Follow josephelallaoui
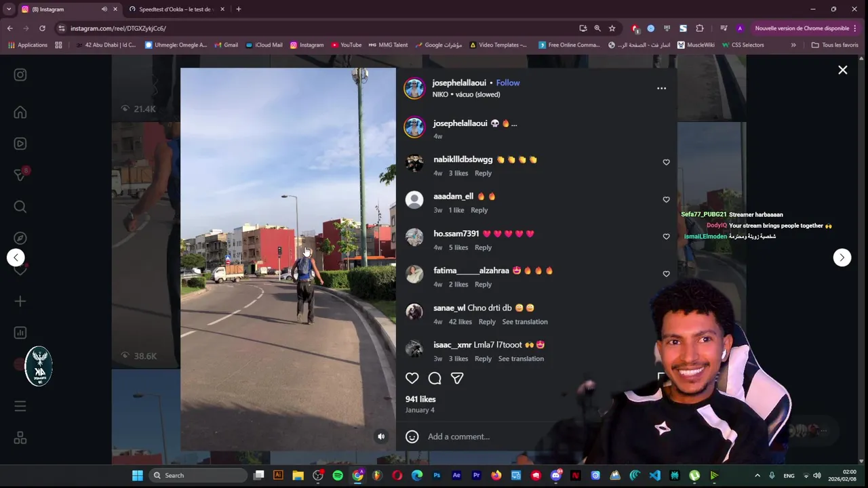 click(508, 83)
